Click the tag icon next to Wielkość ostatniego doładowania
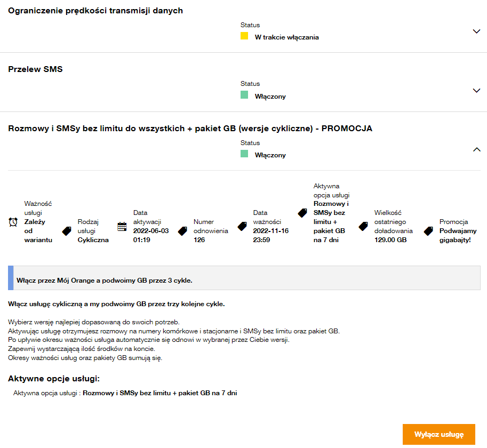The image size is (487, 448). pos(363,226)
